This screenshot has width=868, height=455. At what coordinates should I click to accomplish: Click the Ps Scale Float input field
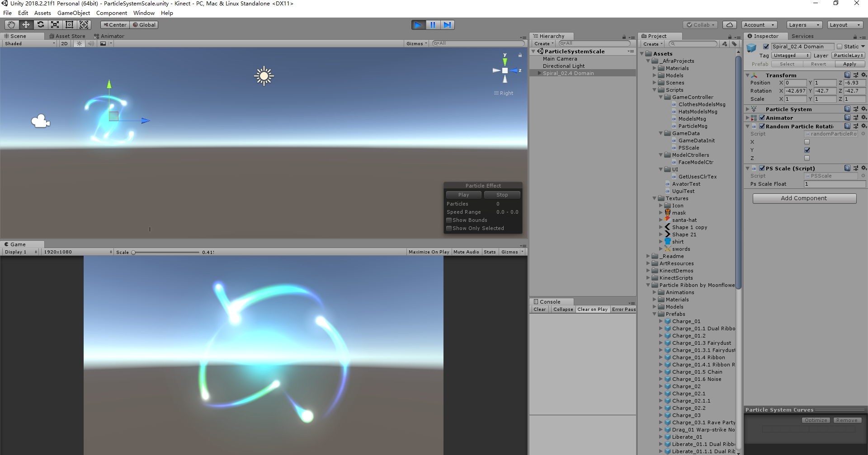click(x=835, y=184)
